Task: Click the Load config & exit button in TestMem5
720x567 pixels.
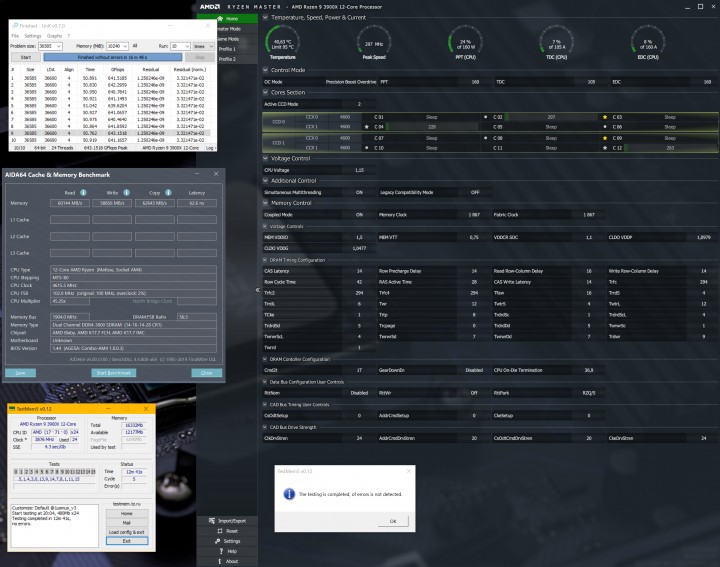Action: (x=127, y=532)
